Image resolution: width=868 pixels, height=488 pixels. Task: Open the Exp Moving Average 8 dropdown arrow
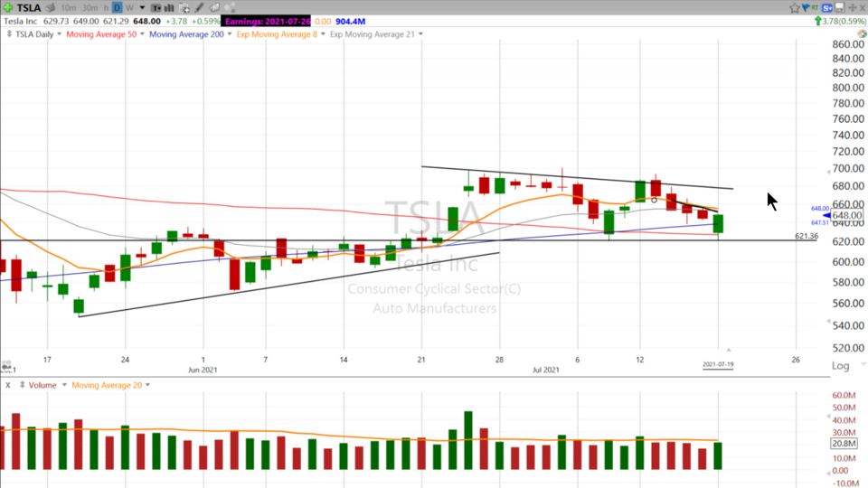point(324,34)
